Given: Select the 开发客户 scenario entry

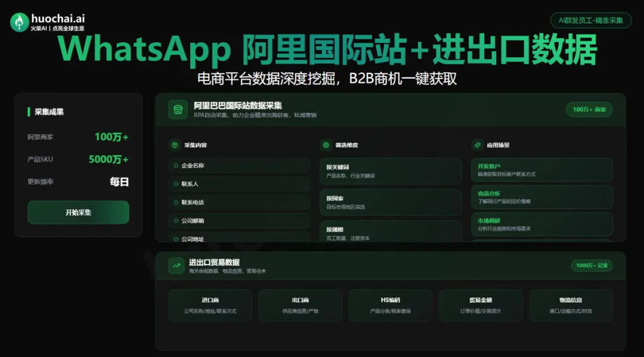Looking at the screenshot, I should click(x=541, y=170).
